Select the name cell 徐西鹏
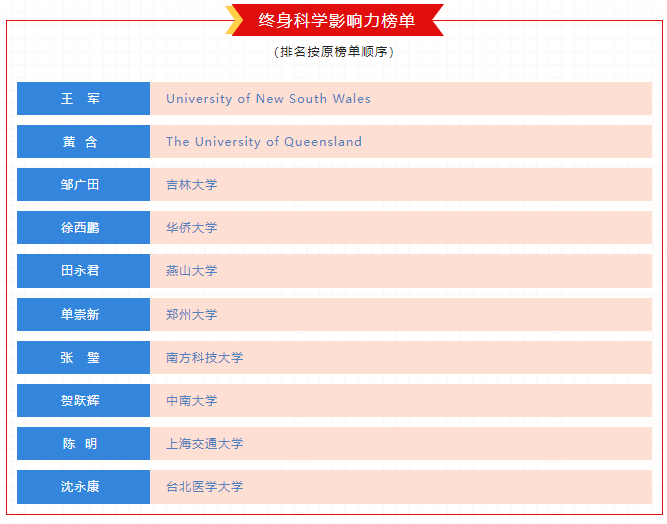The height and width of the screenshot is (524, 667). tap(83, 228)
